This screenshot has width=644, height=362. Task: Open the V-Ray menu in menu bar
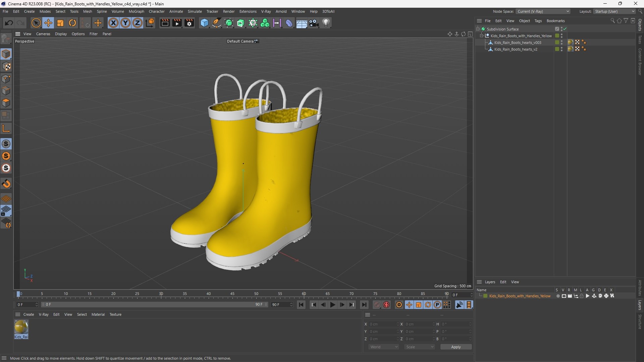point(266,11)
